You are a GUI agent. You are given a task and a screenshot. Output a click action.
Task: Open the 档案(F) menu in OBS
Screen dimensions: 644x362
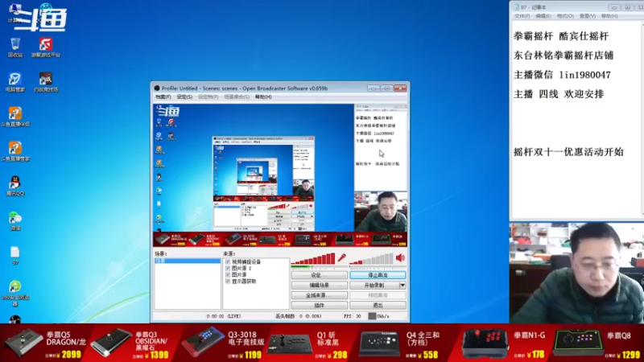tap(163, 97)
